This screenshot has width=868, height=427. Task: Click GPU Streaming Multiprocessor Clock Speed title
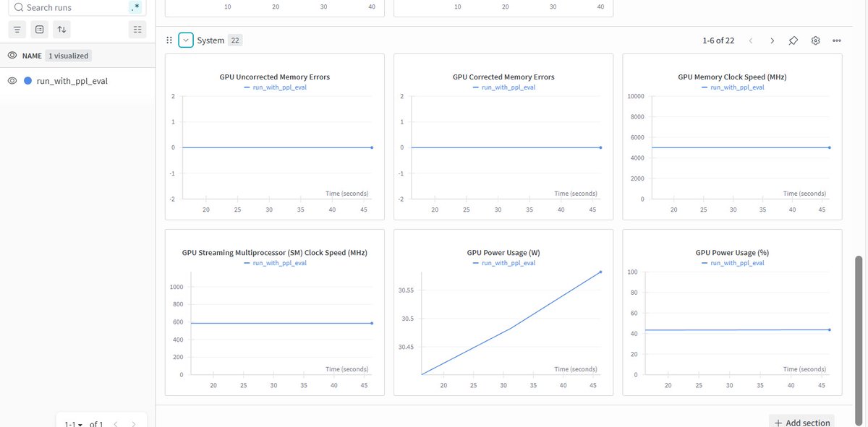pyautogui.click(x=275, y=253)
